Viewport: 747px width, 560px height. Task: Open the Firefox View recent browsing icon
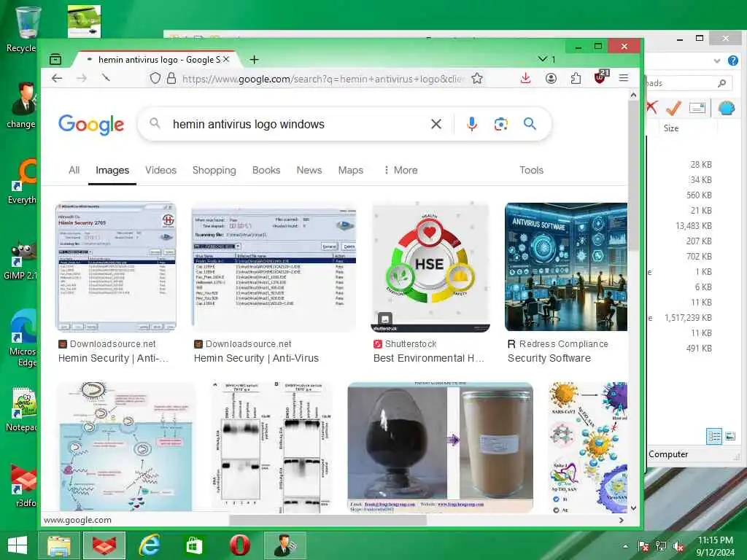click(55, 60)
